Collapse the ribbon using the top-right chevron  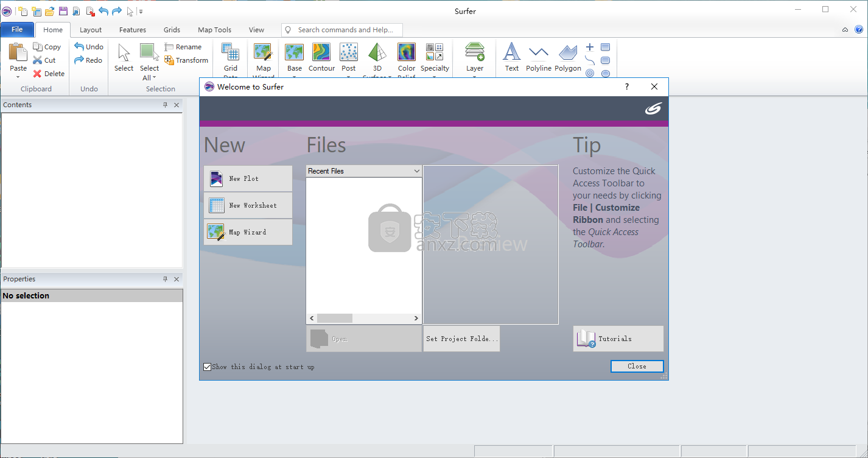[x=845, y=29]
